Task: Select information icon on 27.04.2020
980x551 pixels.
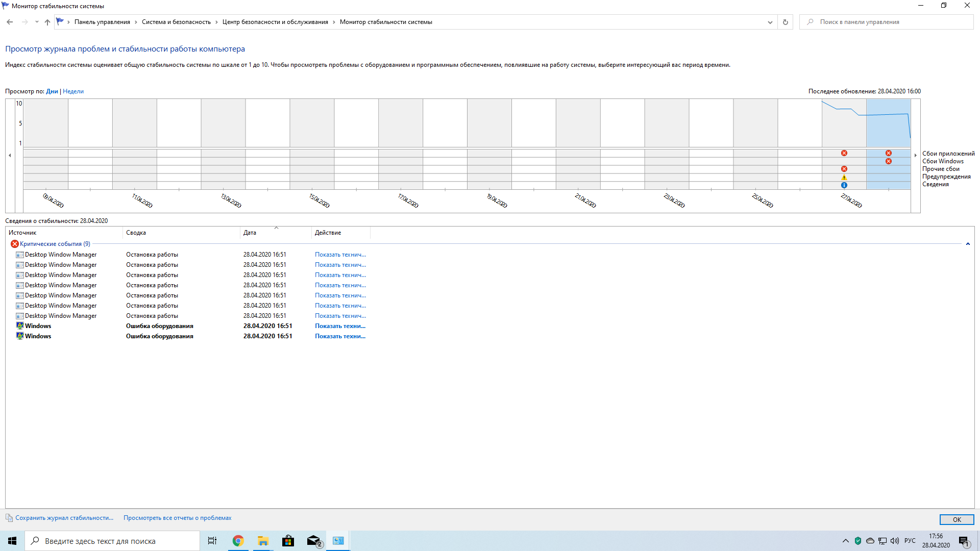Action: coord(844,185)
